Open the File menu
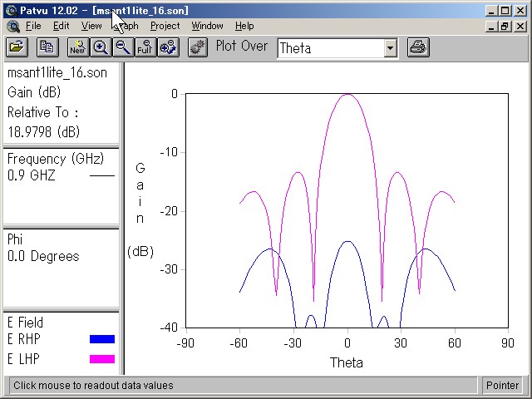Screen dimensions: 532x399 (33, 26)
